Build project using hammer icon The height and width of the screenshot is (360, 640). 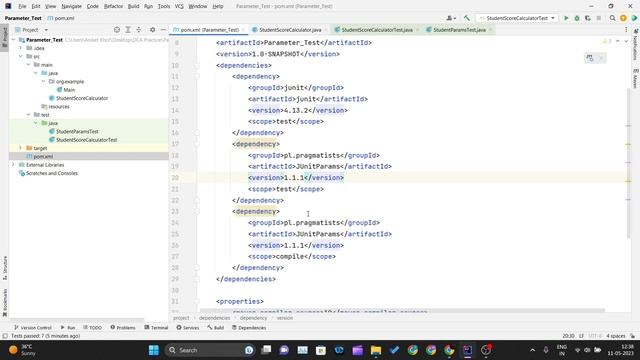[467, 18]
